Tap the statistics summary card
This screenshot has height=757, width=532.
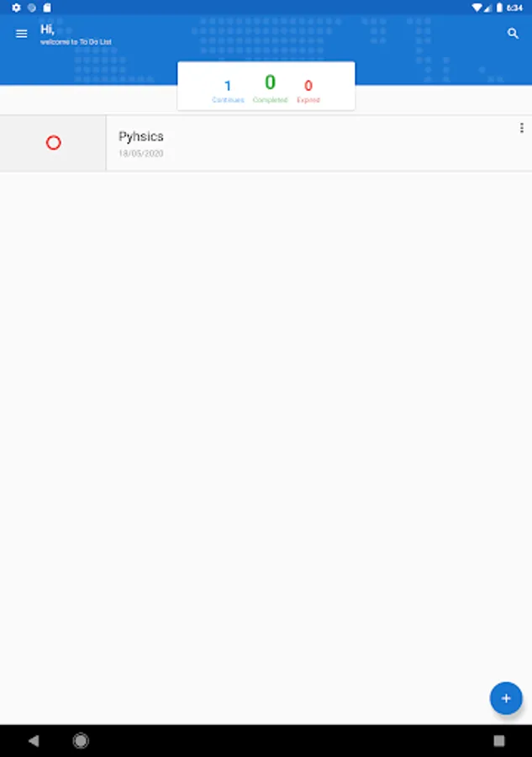(x=266, y=85)
